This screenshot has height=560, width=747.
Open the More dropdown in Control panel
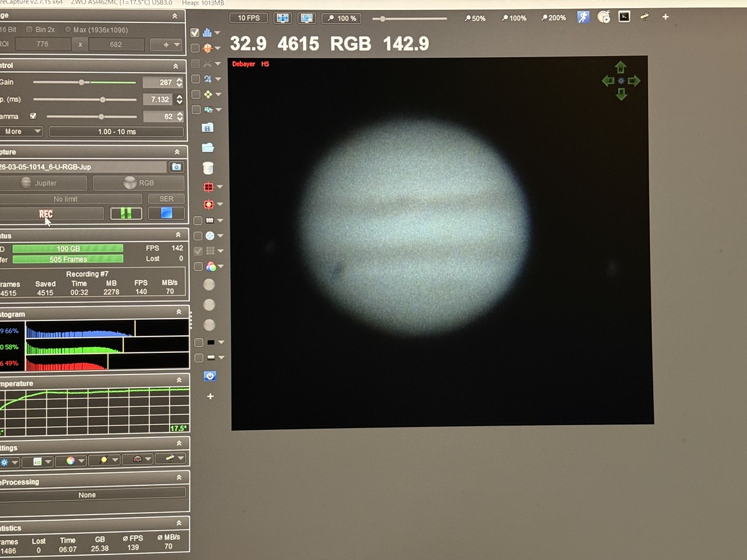(x=21, y=131)
